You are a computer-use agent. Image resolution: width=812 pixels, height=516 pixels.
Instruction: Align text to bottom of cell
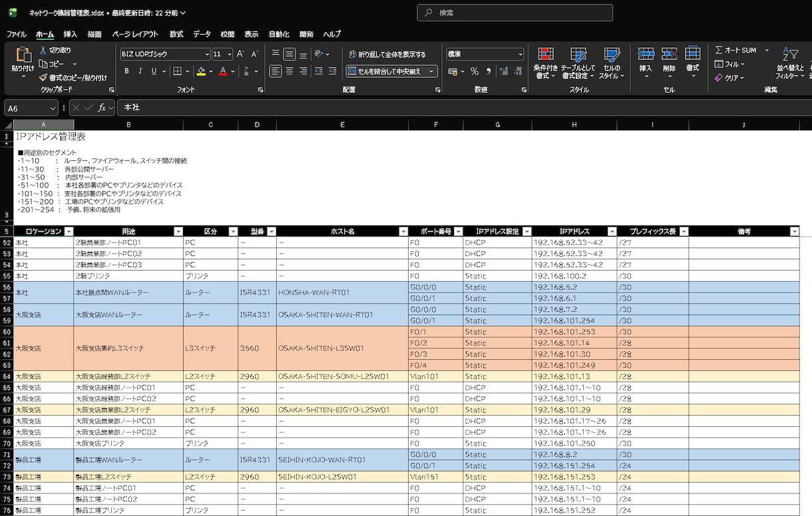point(303,54)
